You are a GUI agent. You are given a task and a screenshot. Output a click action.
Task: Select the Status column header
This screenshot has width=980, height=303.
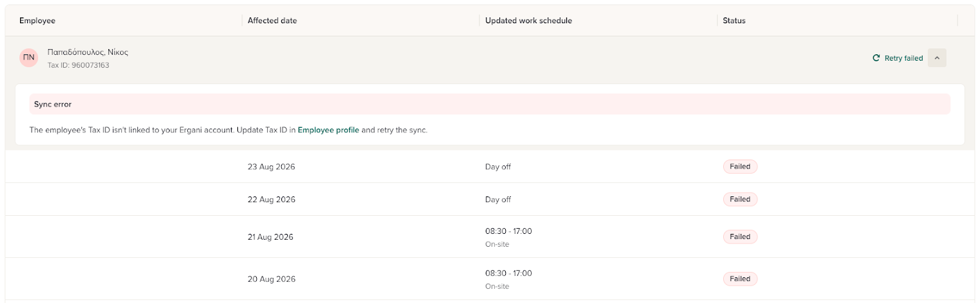click(734, 21)
